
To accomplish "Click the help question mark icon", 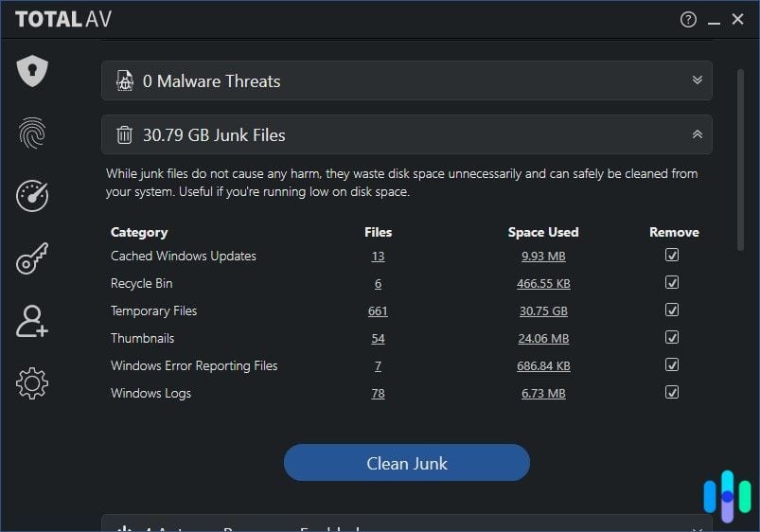I will (688, 19).
